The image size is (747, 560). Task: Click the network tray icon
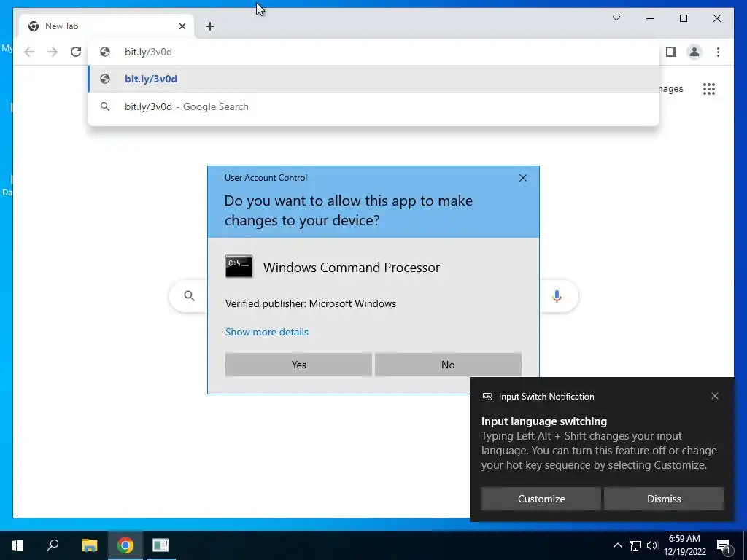tap(635, 545)
